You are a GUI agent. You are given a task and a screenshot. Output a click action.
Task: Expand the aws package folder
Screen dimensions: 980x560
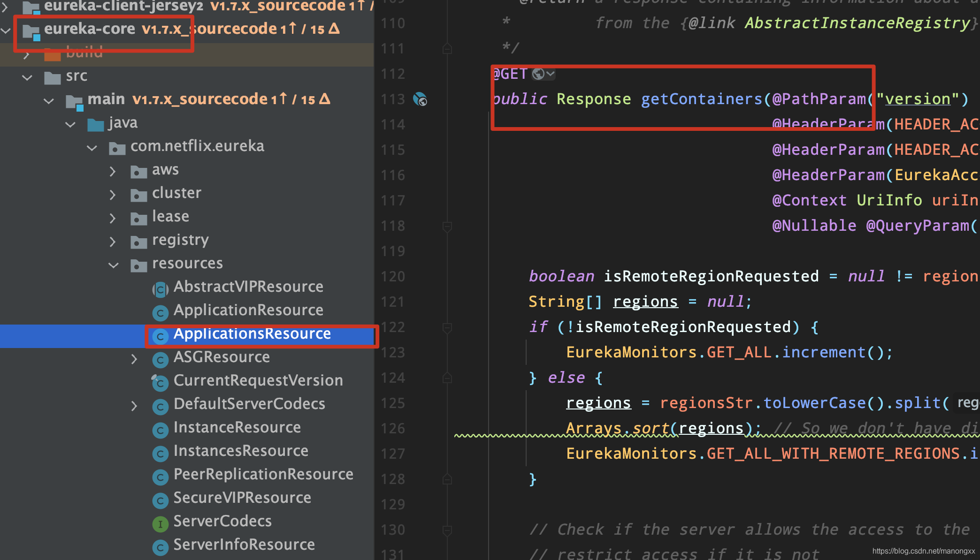click(113, 171)
